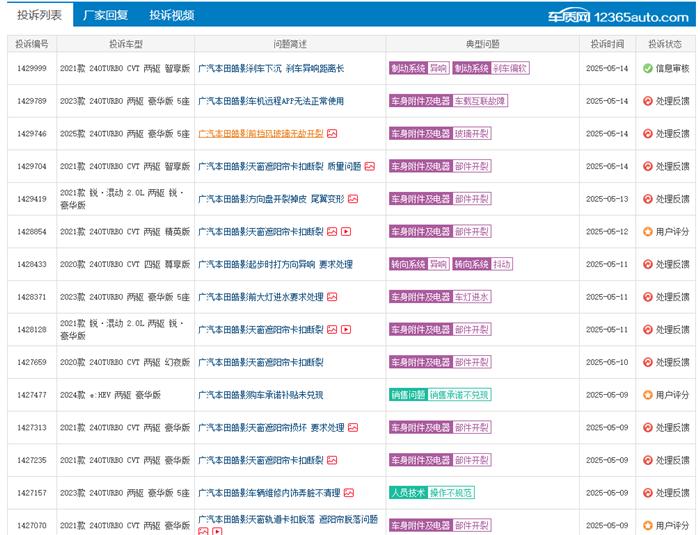Image resolution: width=700 pixels, height=535 pixels.
Task: Select the 投诉列表 tab
Action: [39, 15]
